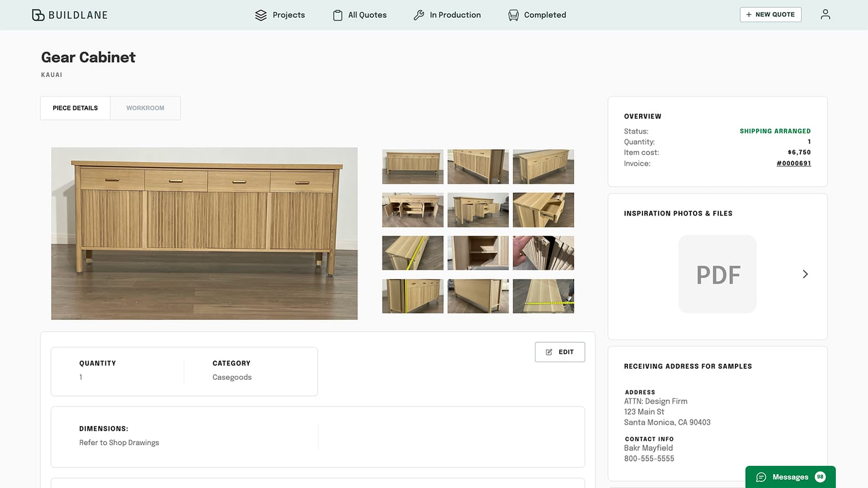Click the All Quotes clipboard icon

coord(338,15)
